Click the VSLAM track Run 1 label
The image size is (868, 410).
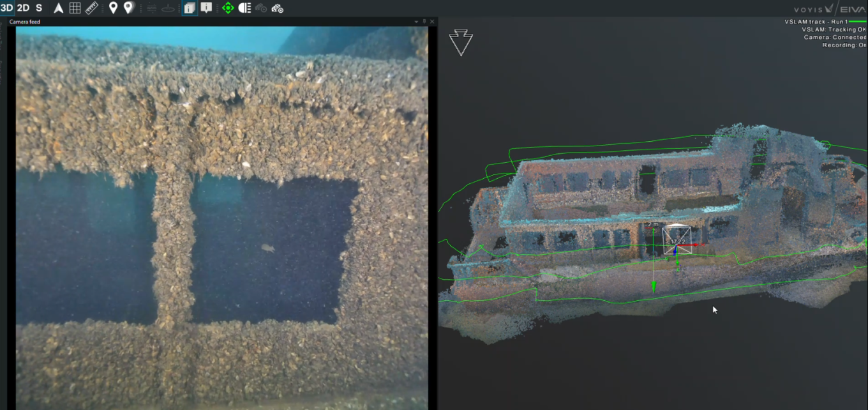tap(816, 21)
